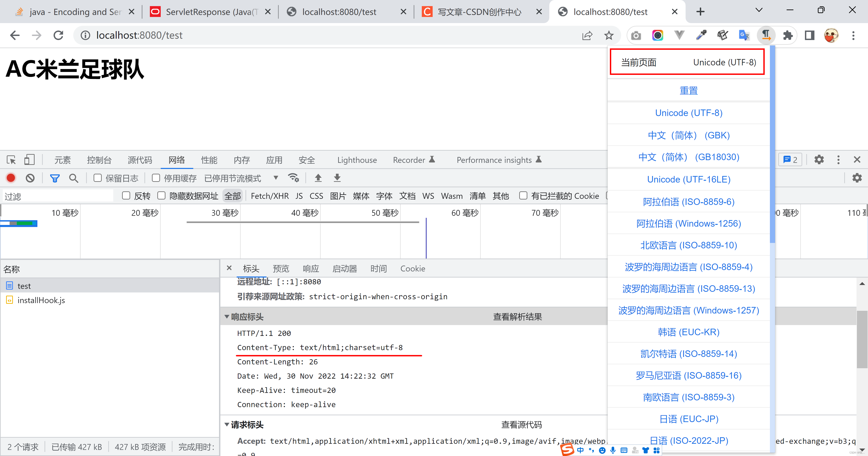
Task: Enable the 保留日志 checkbox
Action: tap(98, 178)
